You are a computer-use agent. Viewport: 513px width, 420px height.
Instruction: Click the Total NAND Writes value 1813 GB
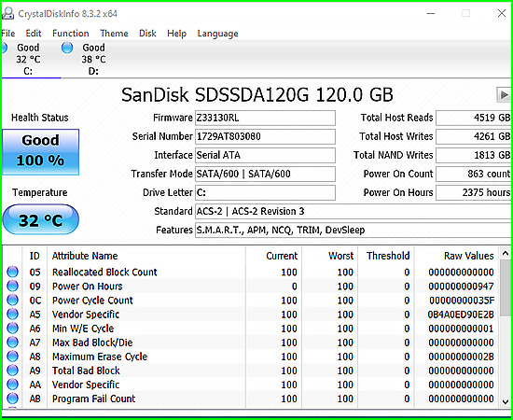click(474, 155)
